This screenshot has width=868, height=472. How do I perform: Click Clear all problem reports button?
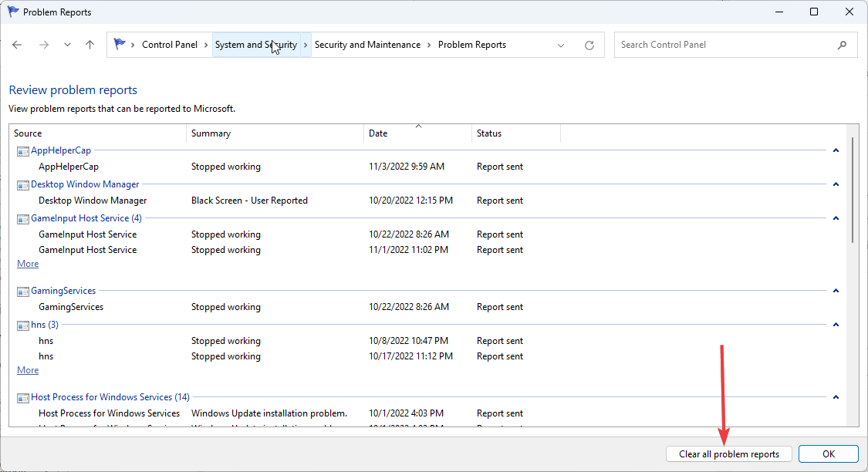pyautogui.click(x=729, y=454)
